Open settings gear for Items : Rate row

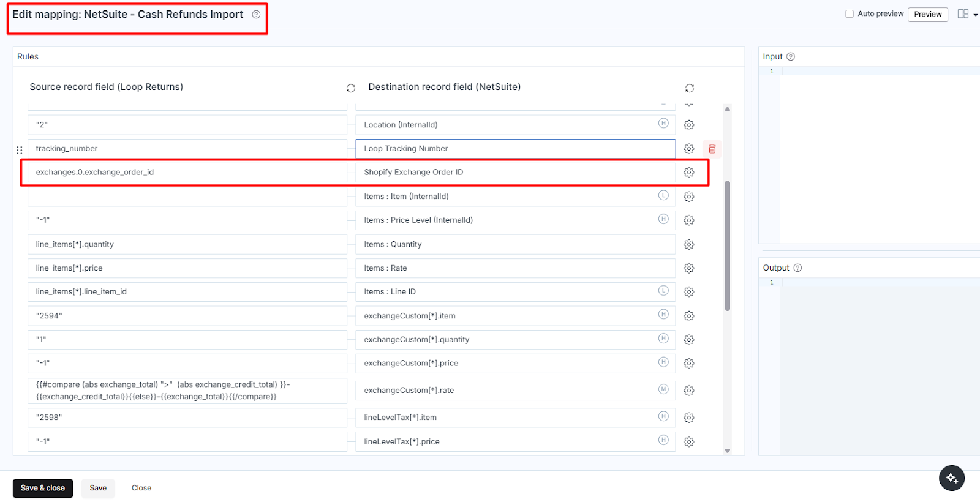coord(689,268)
